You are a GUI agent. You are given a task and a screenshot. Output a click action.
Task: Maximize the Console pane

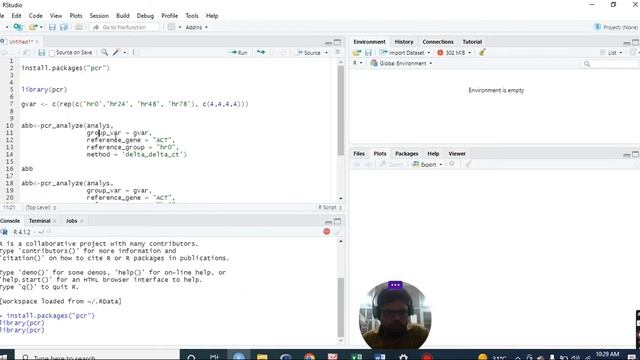click(338, 221)
